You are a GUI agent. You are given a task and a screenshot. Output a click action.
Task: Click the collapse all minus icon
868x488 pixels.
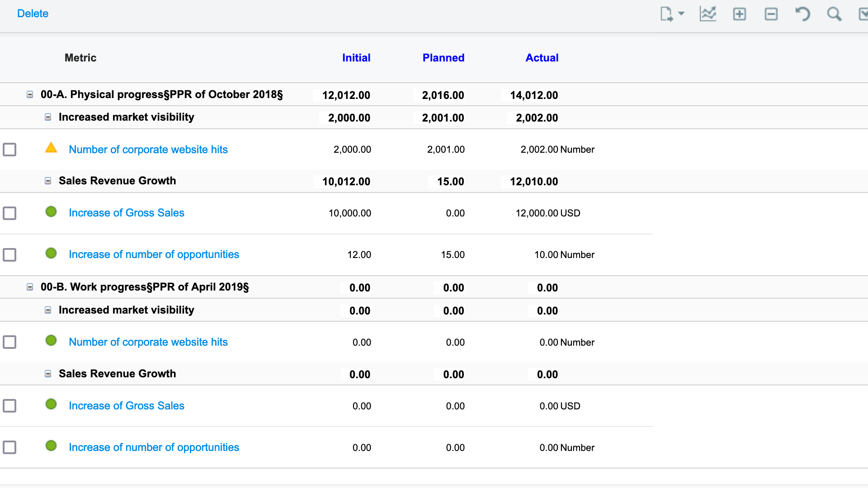click(771, 14)
